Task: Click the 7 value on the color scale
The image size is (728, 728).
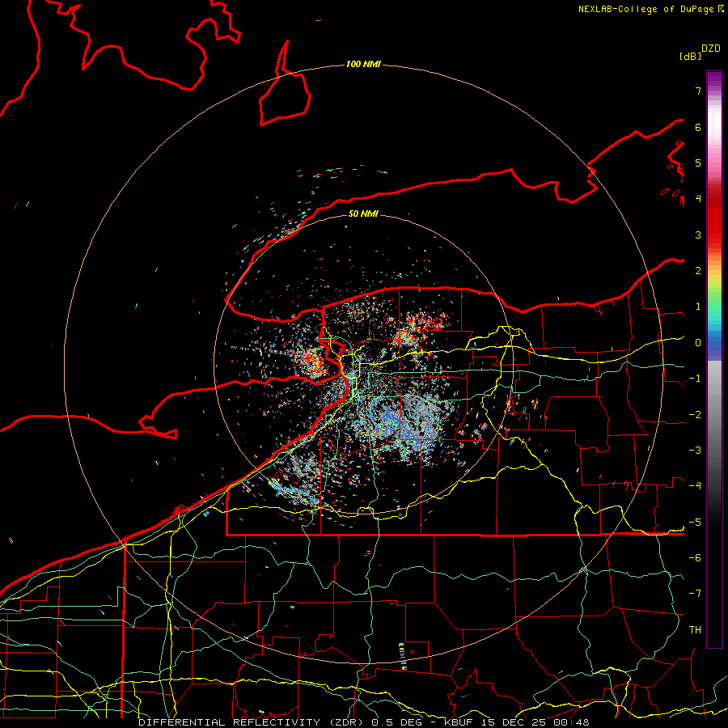Action: 698,91
